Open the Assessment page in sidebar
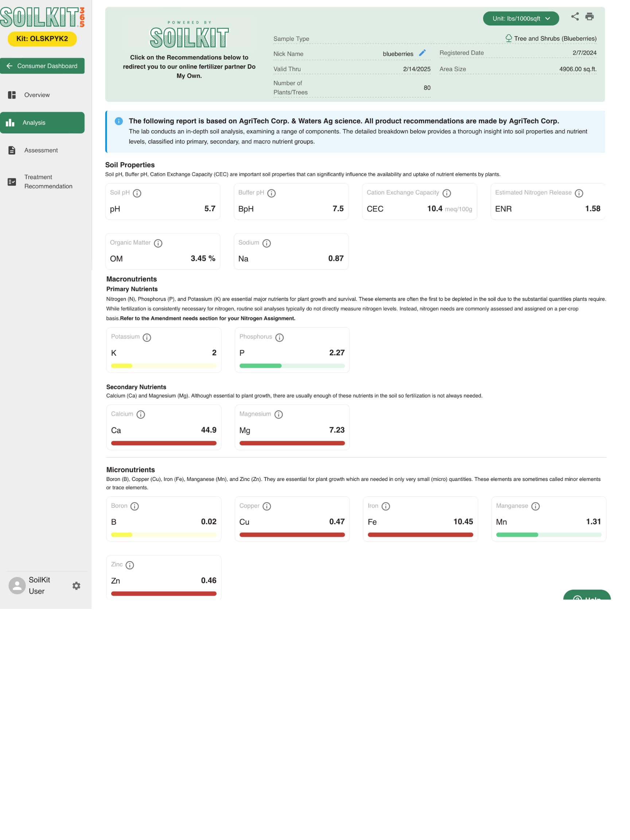This screenshot has height=840, width=630. click(40, 150)
